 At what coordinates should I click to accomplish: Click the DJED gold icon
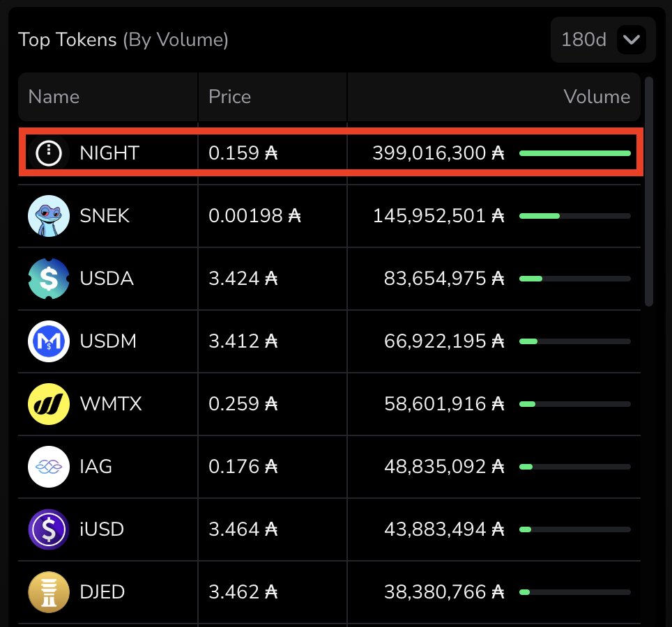coord(49,592)
